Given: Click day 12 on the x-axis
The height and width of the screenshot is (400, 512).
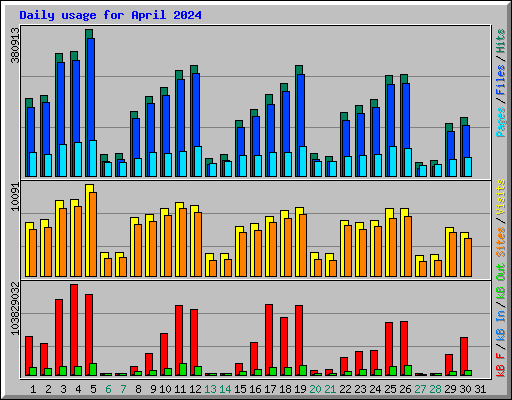Looking at the screenshot, I should click(195, 389).
